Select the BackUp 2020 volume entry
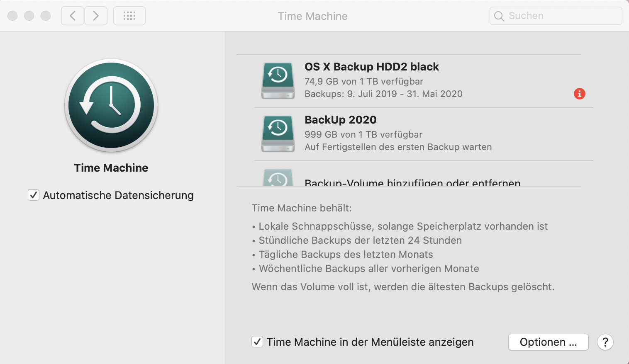Viewport: 629px width, 364px height. 341,120
